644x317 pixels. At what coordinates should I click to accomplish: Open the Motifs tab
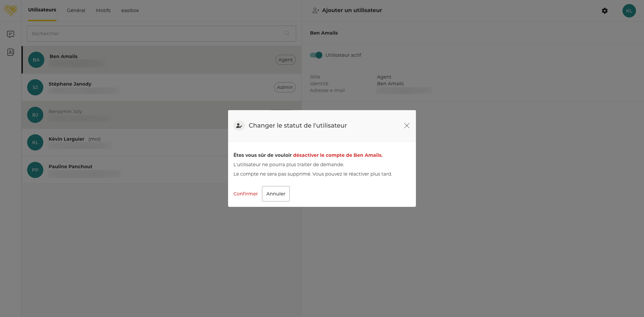tap(103, 10)
